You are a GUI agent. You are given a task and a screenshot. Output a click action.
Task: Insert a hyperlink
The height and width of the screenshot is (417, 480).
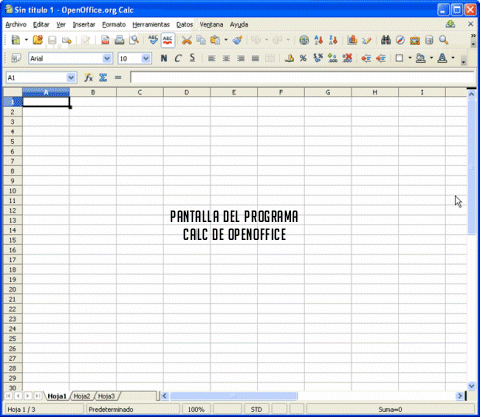pyautogui.click(x=304, y=40)
